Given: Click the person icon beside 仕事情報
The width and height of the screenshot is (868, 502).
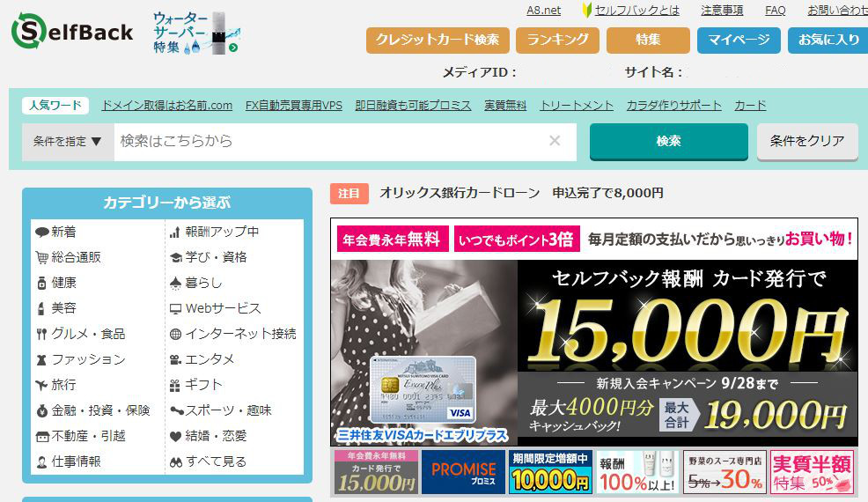Looking at the screenshot, I should 41,462.
